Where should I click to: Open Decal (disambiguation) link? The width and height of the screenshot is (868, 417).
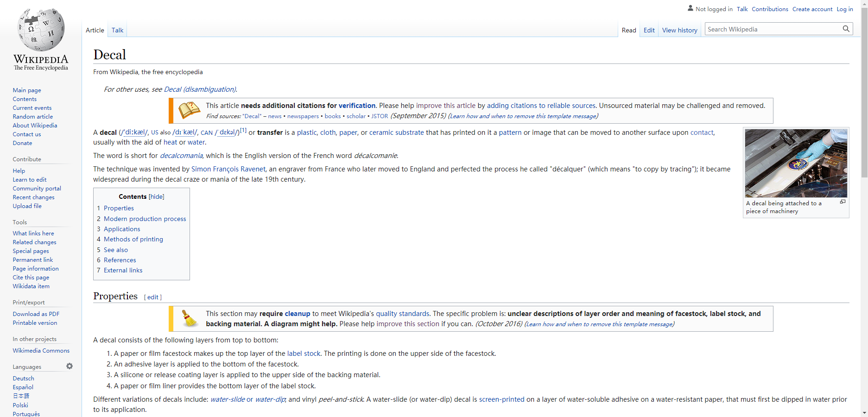point(200,89)
